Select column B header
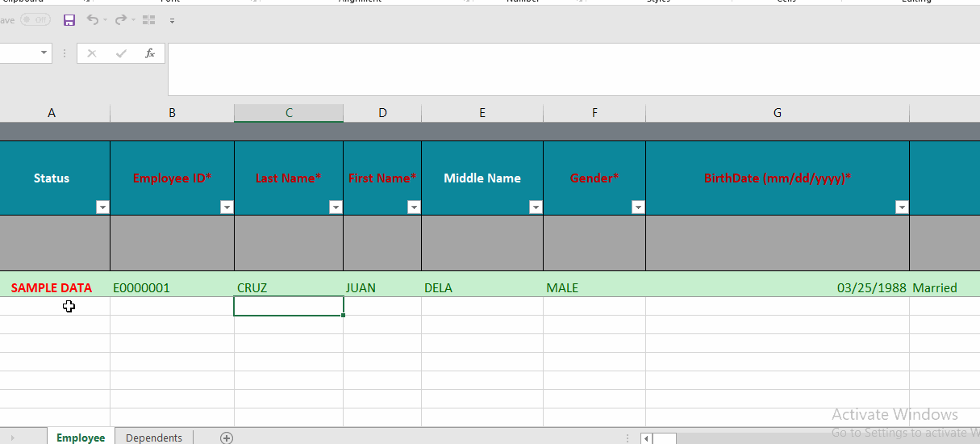Viewport: 980px width, 444px height. coord(172,113)
